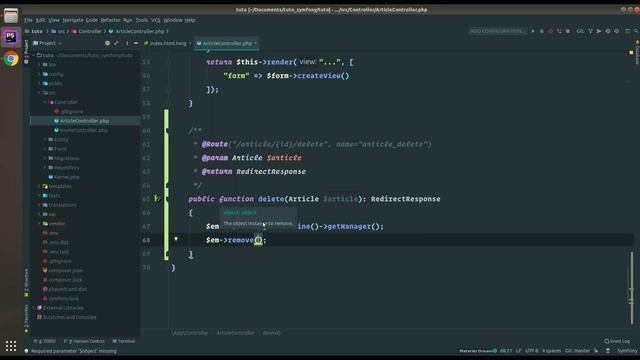This screenshot has height=360, width=640.
Task: Start the Debug bug icon
Action: 542,31
